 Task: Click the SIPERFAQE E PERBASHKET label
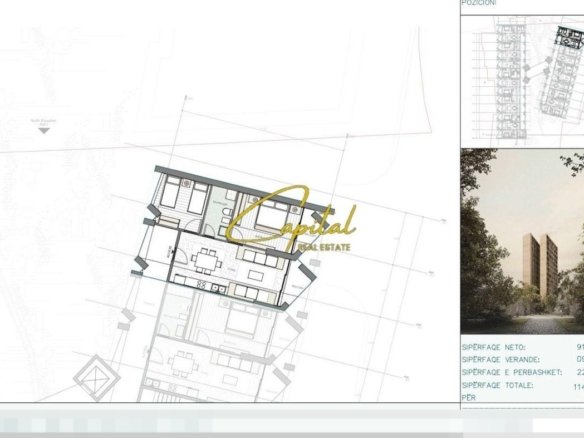pyautogui.click(x=512, y=372)
